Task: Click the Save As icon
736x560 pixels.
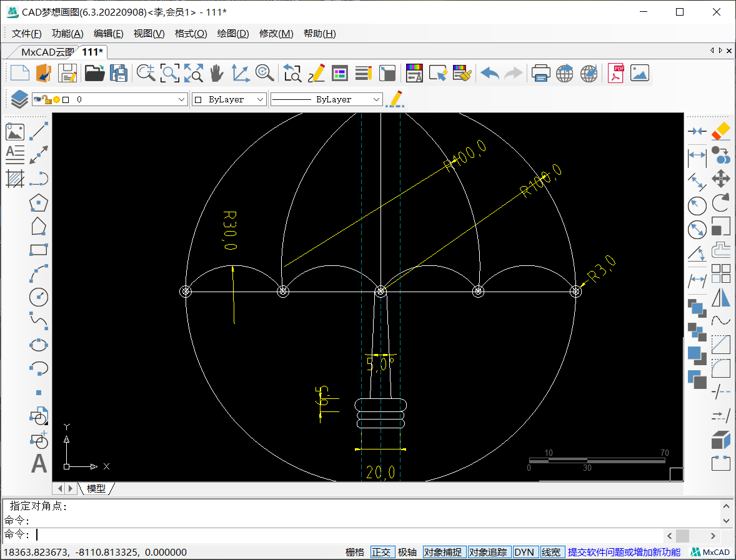Action: pos(118,73)
